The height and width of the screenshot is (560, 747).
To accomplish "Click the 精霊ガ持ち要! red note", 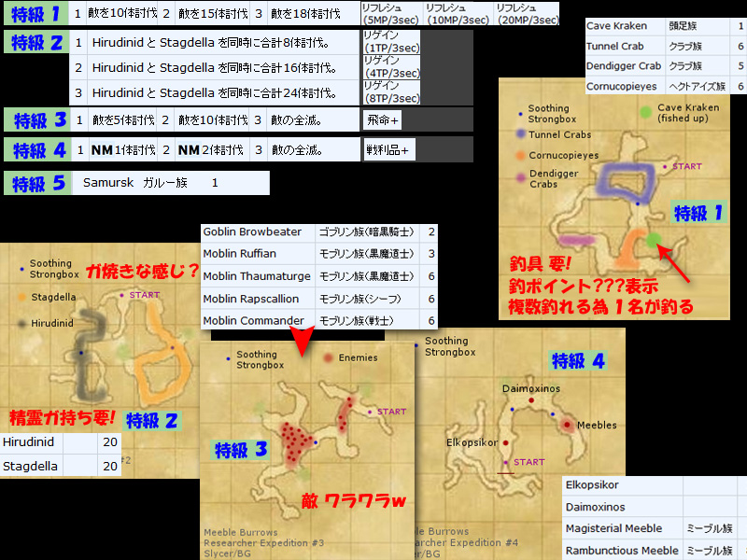I will 63,418.
